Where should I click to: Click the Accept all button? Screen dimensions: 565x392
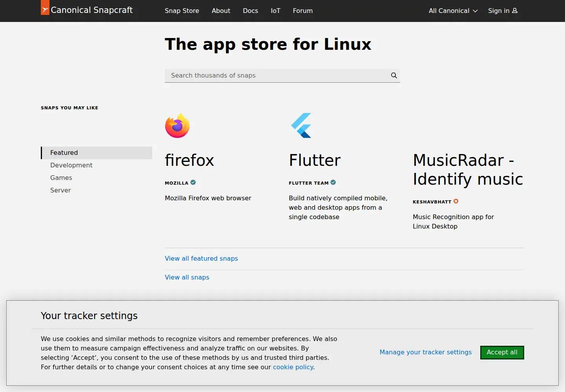click(502, 352)
